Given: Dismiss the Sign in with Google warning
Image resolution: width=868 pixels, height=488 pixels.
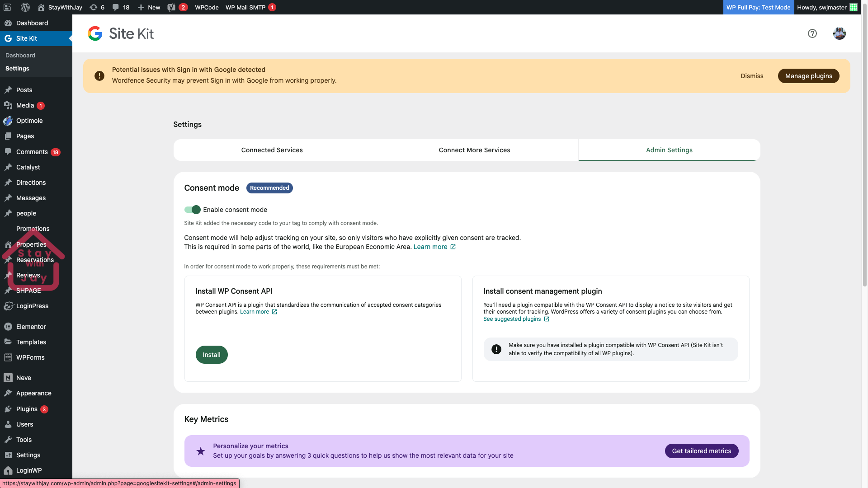Looking at the screenshot, I should tap(752, 76).
